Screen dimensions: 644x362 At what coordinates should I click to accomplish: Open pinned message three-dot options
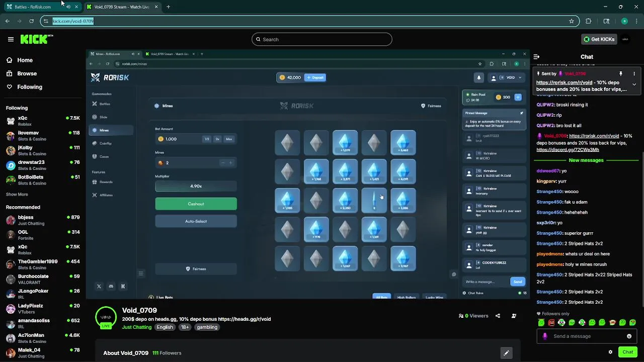633,74
